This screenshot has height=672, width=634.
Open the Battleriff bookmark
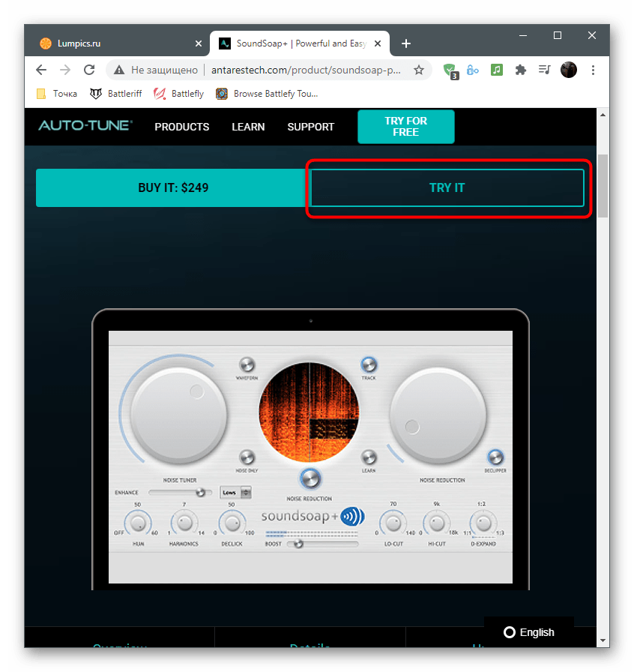pos(115,94)
